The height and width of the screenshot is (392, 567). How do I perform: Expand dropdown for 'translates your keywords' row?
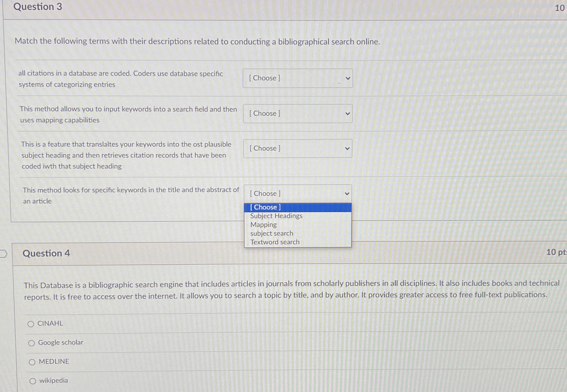tap(297, 148)
